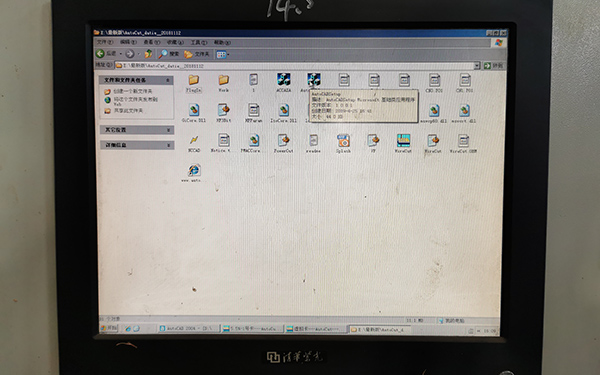The width and height of the screenshot is (600, 375).
Task: Click the Up folder toolbar icon
Action: (x=148, y=54)
